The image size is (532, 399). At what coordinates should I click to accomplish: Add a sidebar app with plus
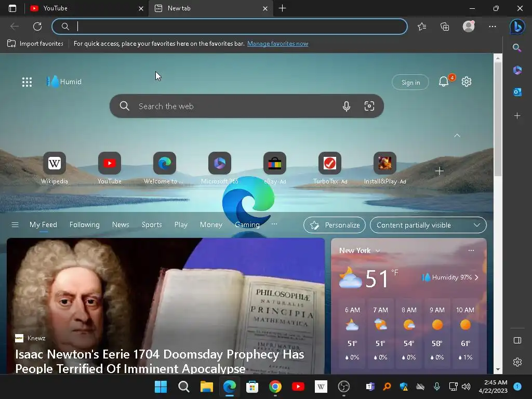[517, 116]
